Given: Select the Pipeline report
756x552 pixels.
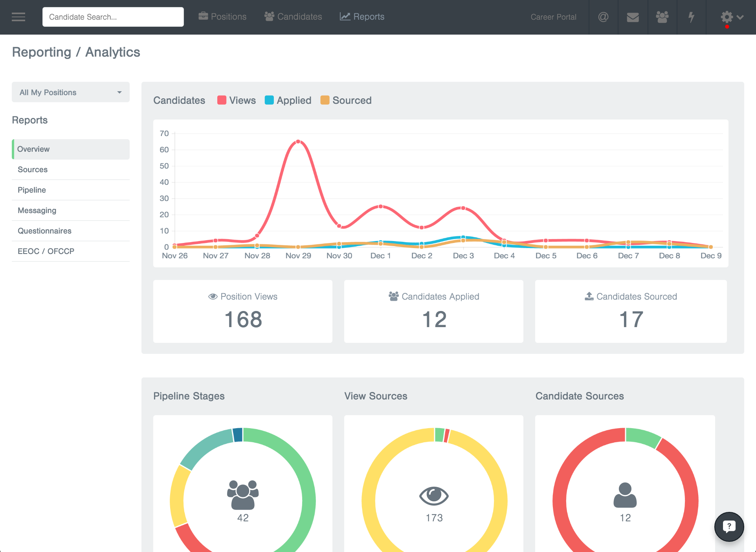Looking at the screenshot, I should click(x=32, y=190).
